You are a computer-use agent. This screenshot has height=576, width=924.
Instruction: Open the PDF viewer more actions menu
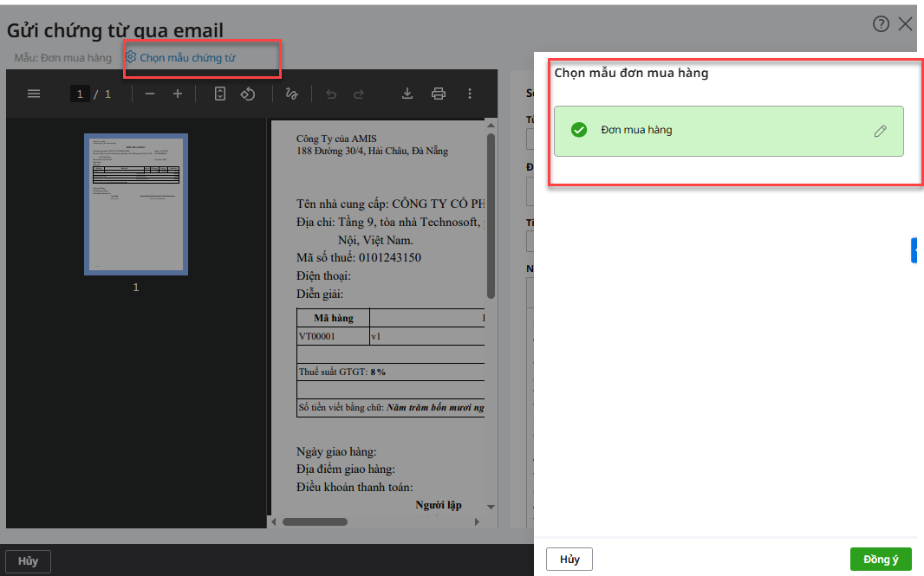tap(470, 94)
